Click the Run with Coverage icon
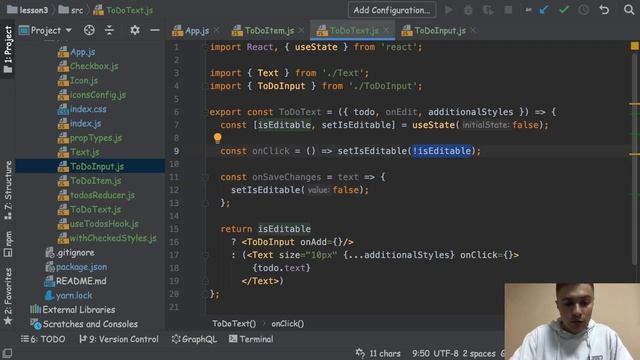Viewport: 640px width, 360px height. [488, 10]
